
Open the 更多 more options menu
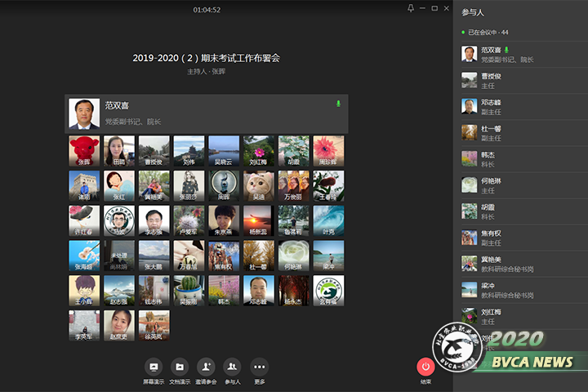click(259, 367)
